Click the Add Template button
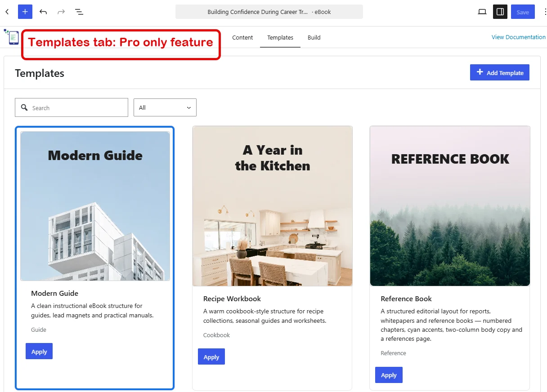Screen dimensions: 547x392 click(x=500, y=72)
